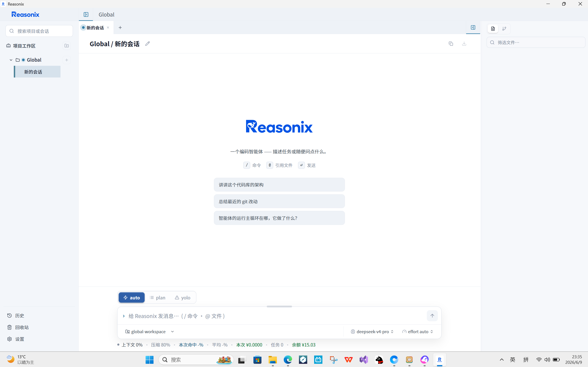This screenshot has width=588, height=367.
Task: Switch to yolo mode
Action: pyautogui.click(x=183, y=298)
